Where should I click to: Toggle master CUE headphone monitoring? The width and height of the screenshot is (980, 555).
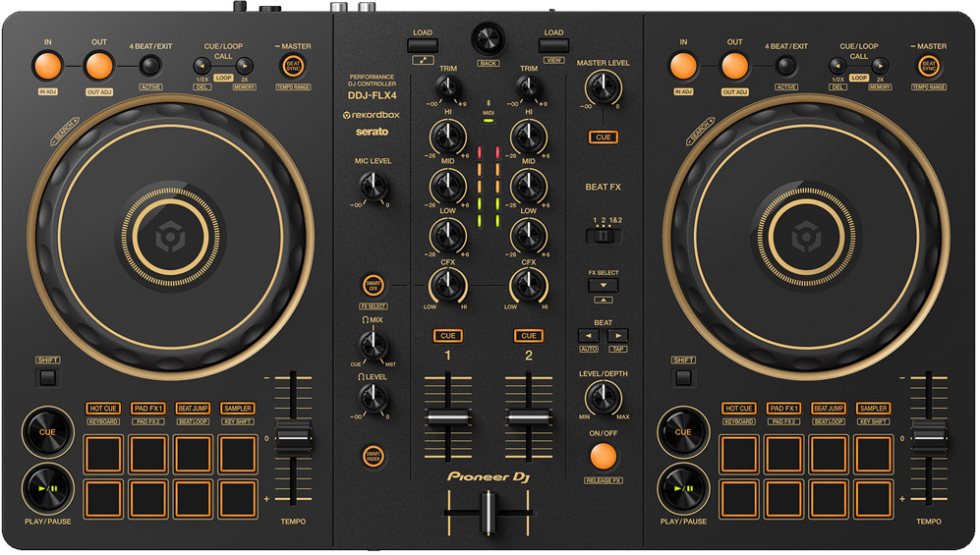(x=604, y=138)
